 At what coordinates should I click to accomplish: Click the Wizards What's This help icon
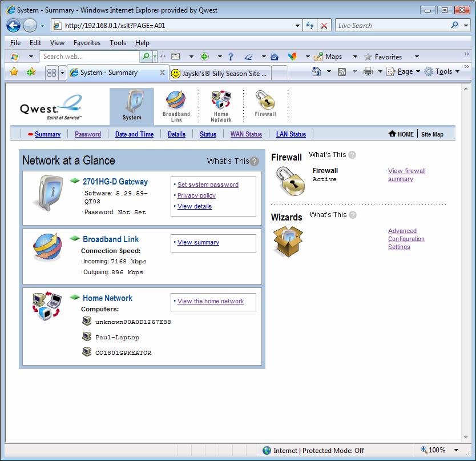click(x=353, y=215)
